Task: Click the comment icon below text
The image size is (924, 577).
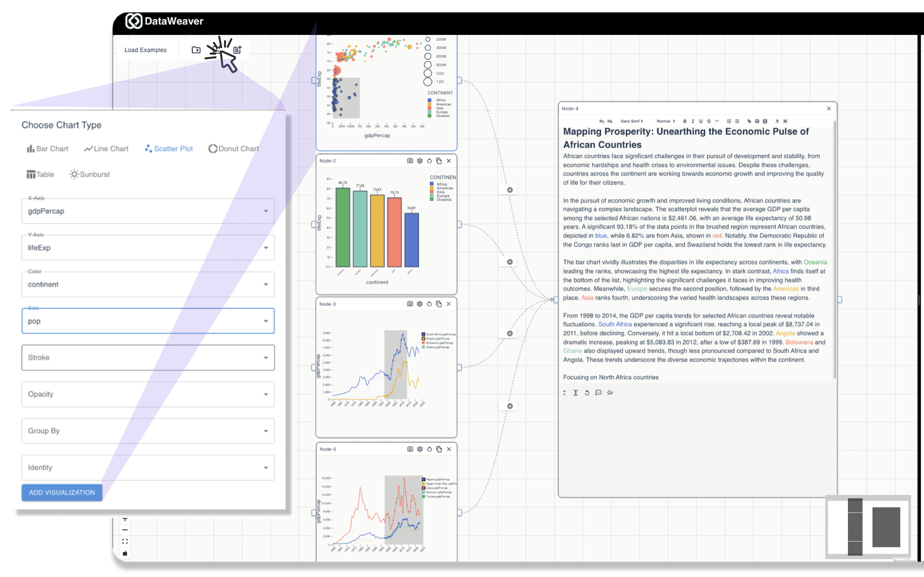Action: coord(598,393)
